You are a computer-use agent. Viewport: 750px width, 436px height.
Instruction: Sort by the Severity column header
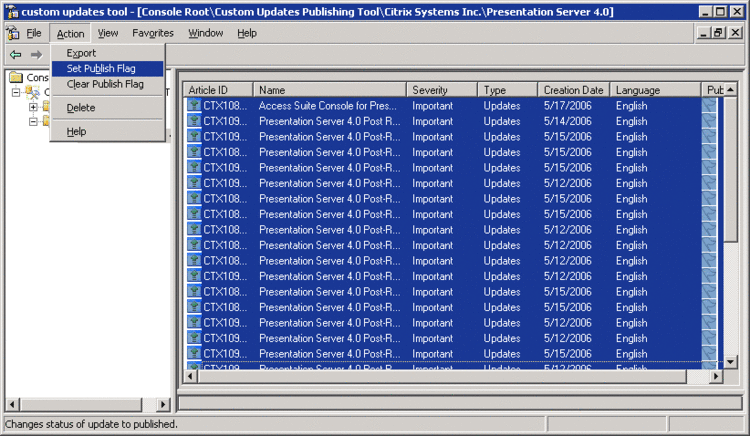coord(442,90)
